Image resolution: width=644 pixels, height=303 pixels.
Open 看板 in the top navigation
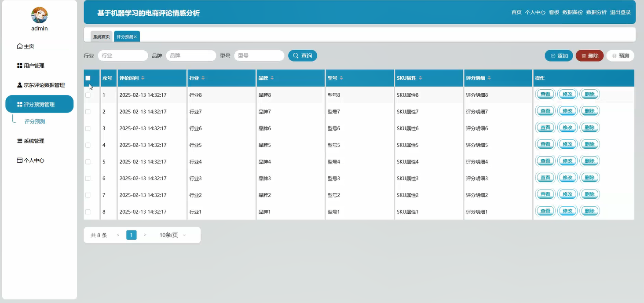[x=554, y=12]
